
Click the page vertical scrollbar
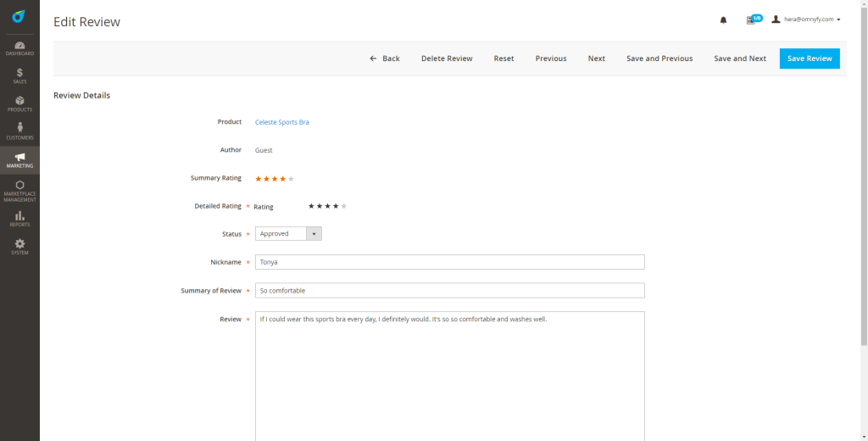pos(864,170)
